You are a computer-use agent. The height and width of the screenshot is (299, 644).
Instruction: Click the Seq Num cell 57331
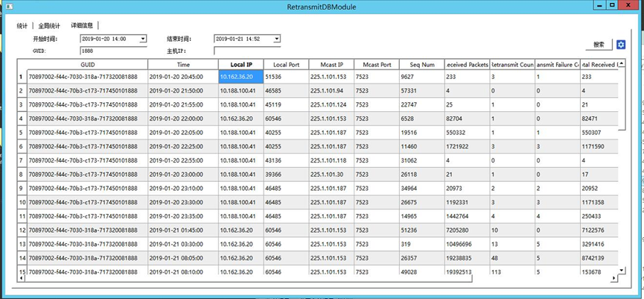422,90
